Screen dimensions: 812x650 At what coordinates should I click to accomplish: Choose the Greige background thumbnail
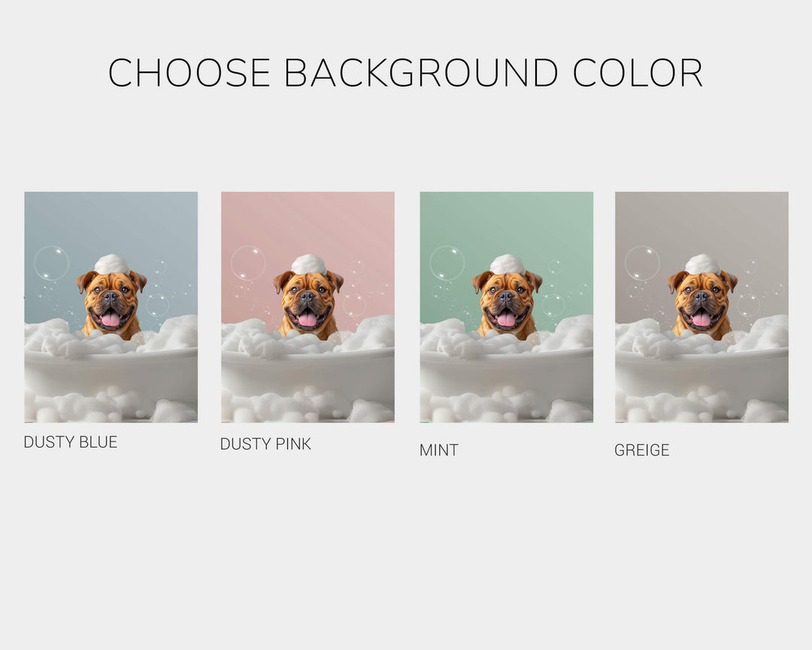[x=701, y=307]
